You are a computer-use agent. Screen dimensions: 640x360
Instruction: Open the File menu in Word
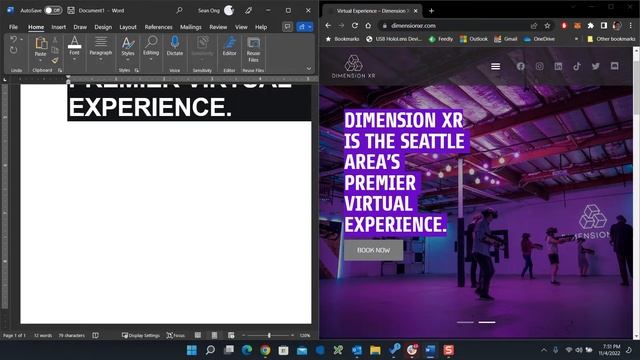click(13, 27)
